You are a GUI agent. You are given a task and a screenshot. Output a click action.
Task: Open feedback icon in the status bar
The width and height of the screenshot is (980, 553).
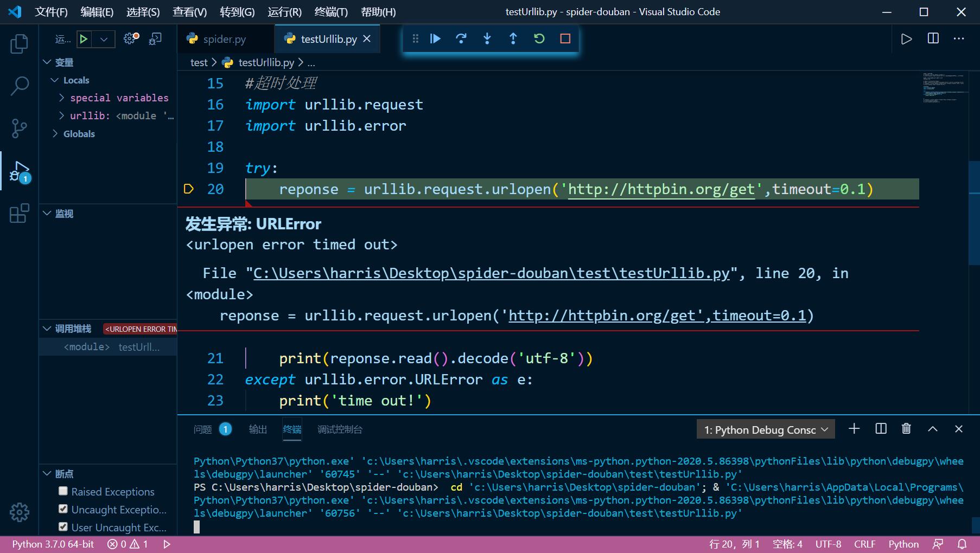(938, 544)
